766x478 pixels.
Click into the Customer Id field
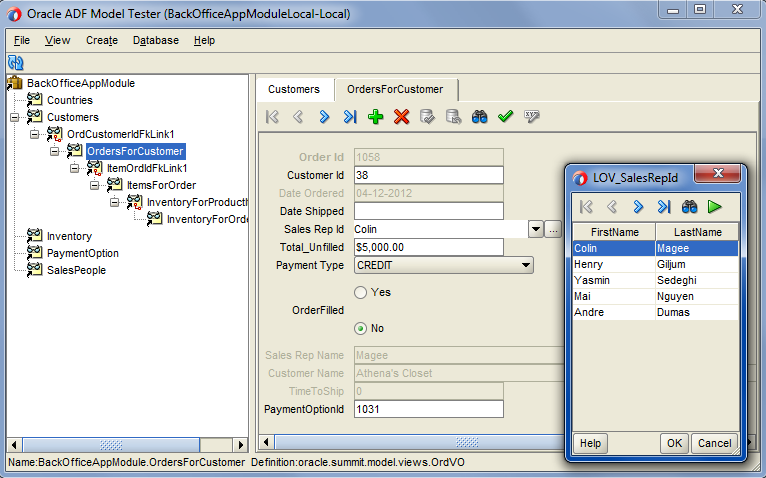click(x=428, y=175)
